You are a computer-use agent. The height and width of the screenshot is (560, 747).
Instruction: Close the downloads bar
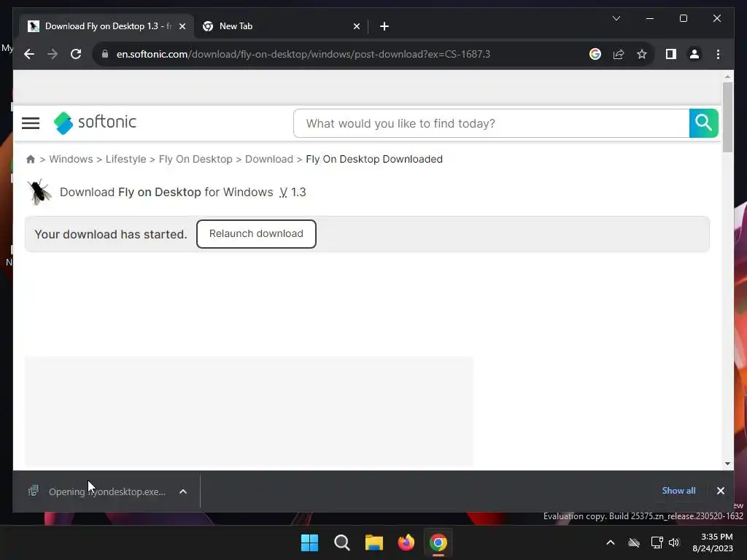720,491
